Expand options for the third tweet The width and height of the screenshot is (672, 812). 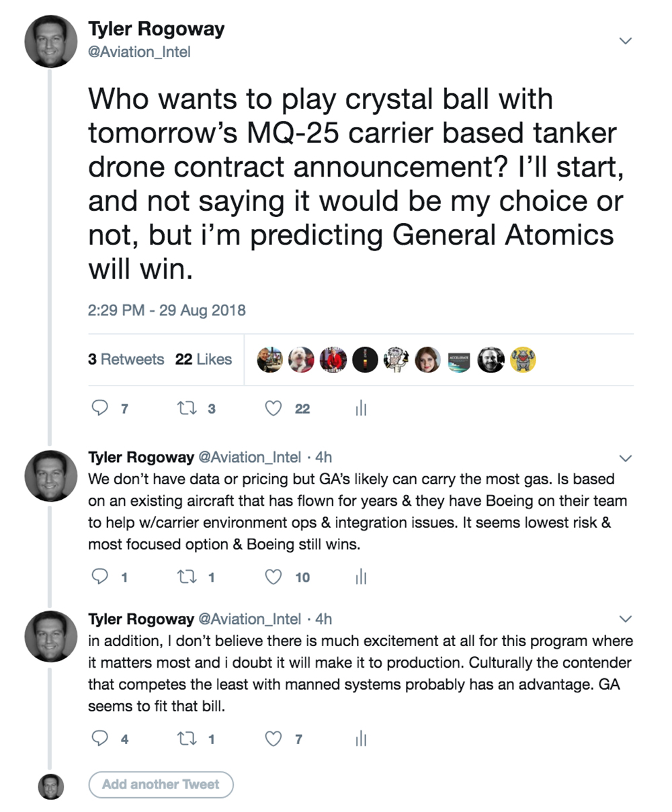(625, 619)
